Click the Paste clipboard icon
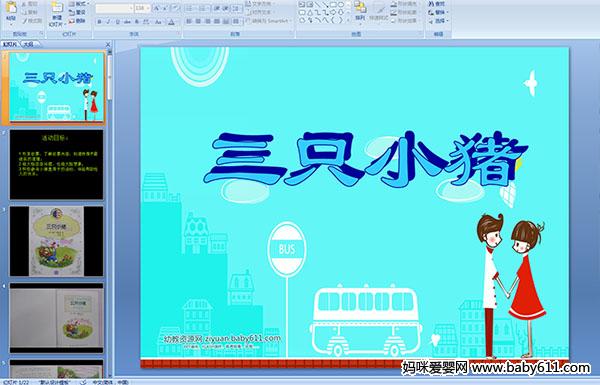Image resolution: width=600 pixels, height=385 pixels. pos(11,11)
